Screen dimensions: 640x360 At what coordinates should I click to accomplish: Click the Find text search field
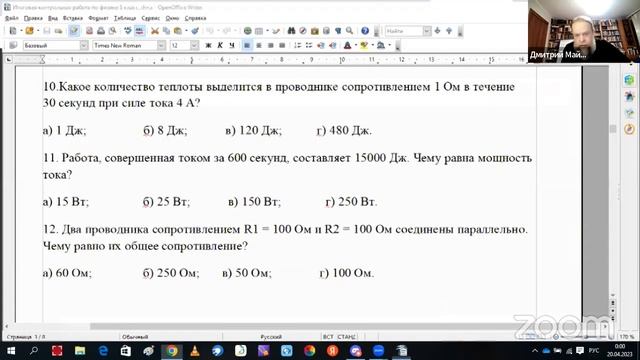click(x=404, y=31)
